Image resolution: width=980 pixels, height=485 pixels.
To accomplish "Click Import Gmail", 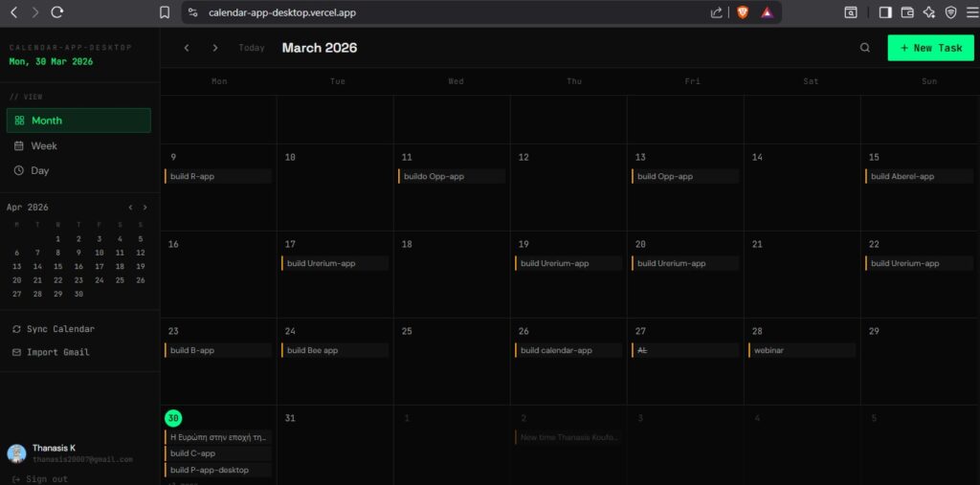I will [51, 352].
